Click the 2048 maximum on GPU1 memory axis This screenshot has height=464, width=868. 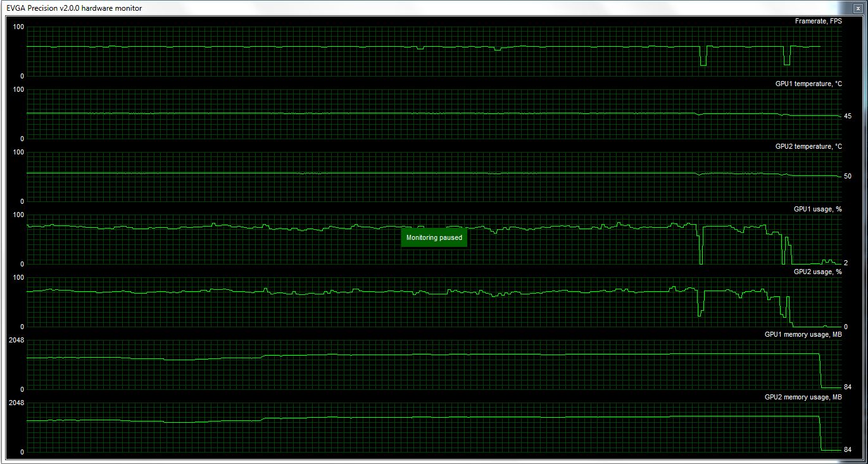pos(16,341)
